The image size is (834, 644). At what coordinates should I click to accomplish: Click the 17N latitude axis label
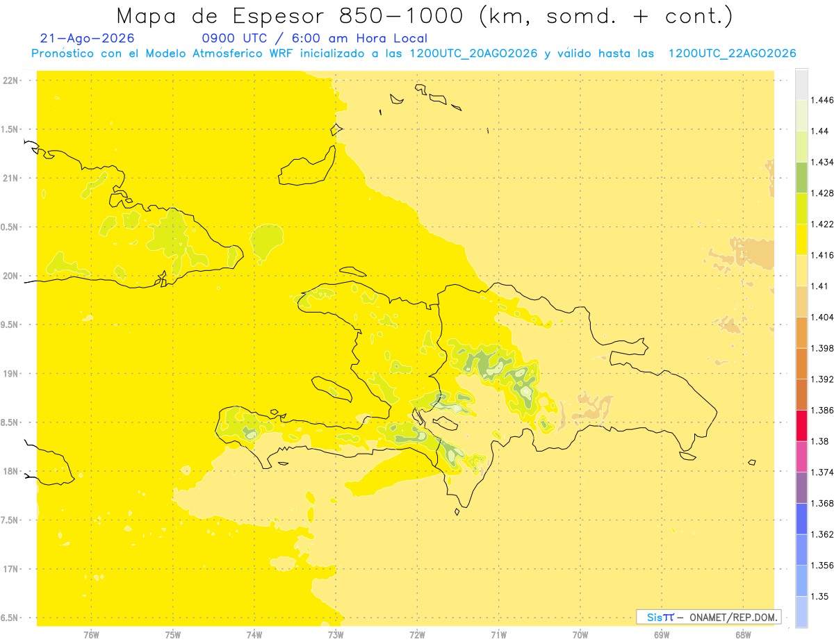pos(11,569)
